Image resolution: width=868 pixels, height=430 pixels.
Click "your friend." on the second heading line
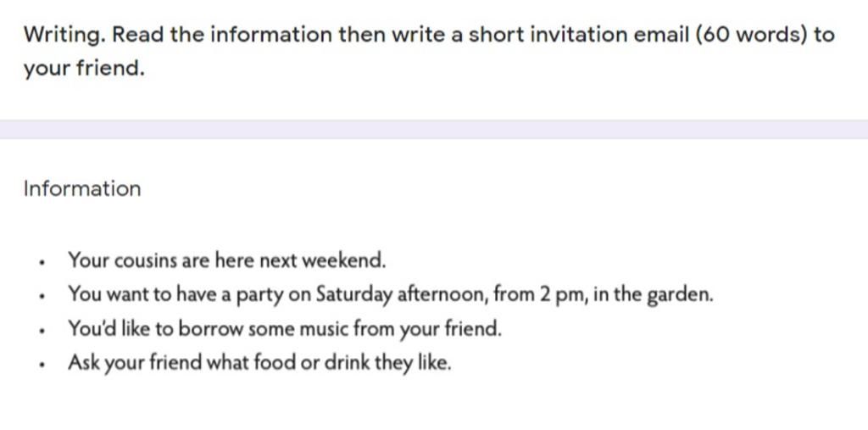84,69
